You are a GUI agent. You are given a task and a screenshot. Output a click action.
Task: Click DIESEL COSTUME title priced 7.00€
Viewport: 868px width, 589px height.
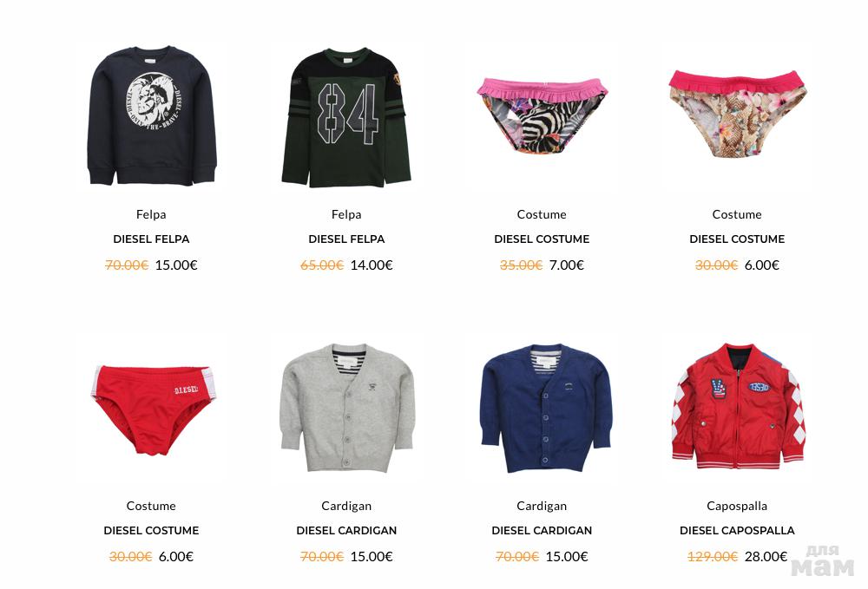click(542, 239)
